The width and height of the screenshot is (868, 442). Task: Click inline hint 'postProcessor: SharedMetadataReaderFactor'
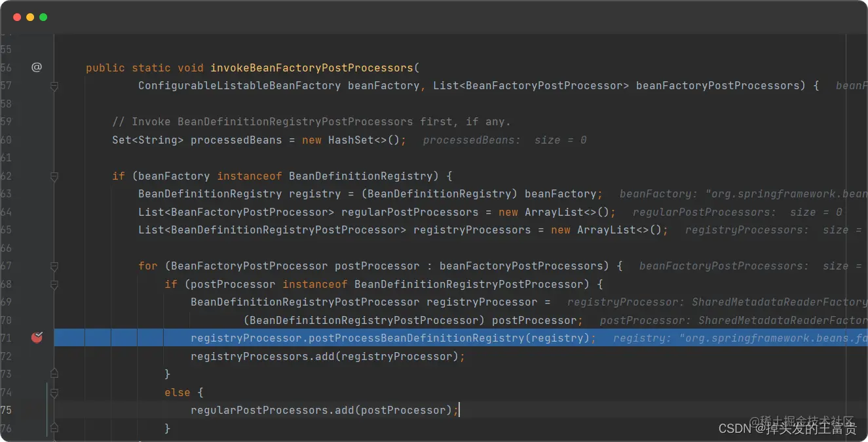tap(733, 321)
